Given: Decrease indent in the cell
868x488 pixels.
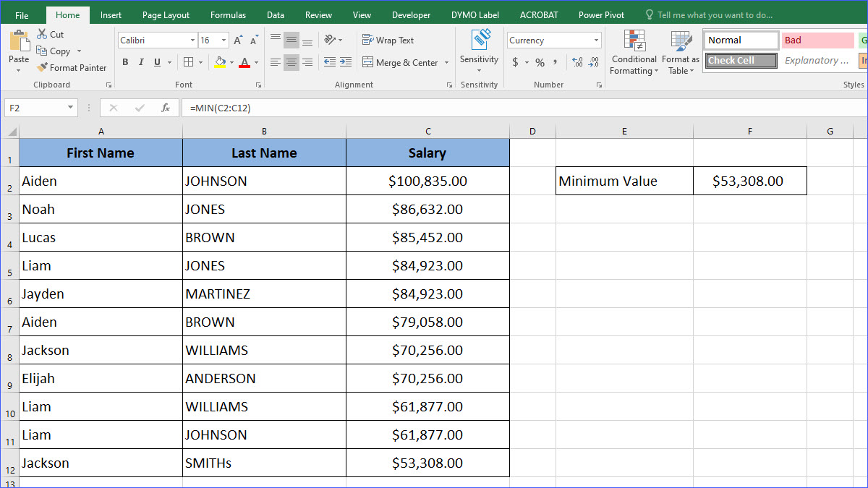Looking at the screenshot, I should [x=330, y=63].
